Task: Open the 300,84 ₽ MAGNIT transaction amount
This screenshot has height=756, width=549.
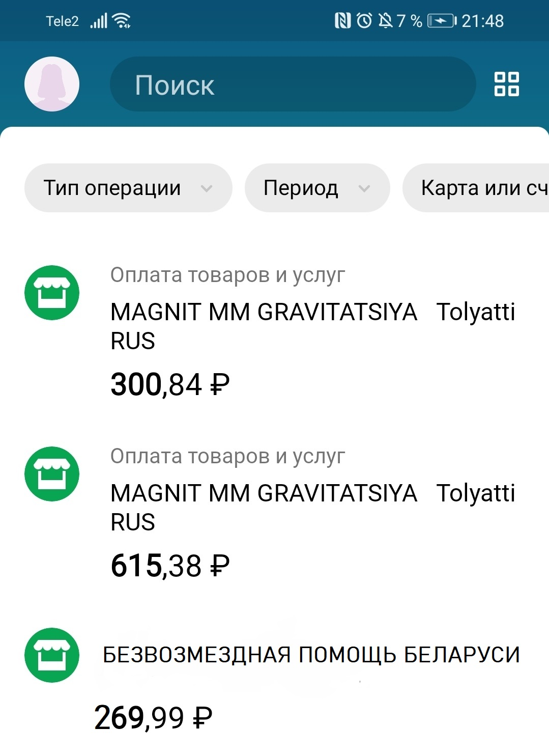Action: [170, 384]
